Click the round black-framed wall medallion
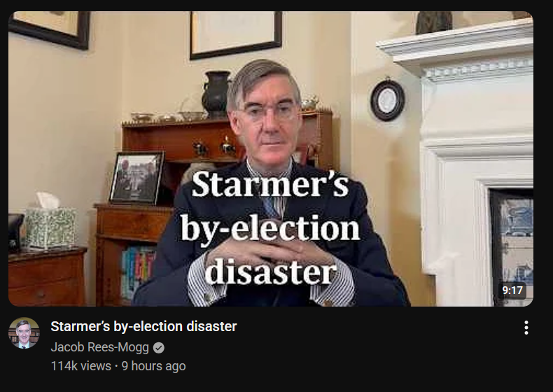Viewport: 553px width, 392px height. coord(387,99)
